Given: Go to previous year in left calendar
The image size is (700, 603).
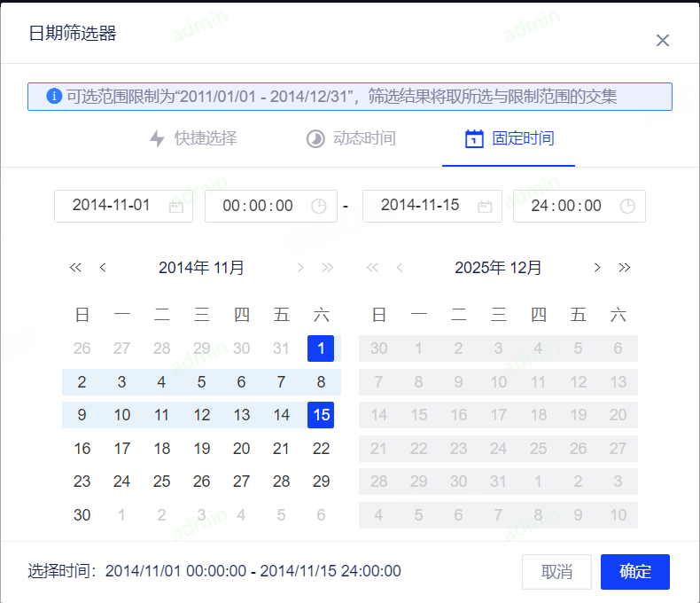Looking at the screenshot, I should [75, 267].
